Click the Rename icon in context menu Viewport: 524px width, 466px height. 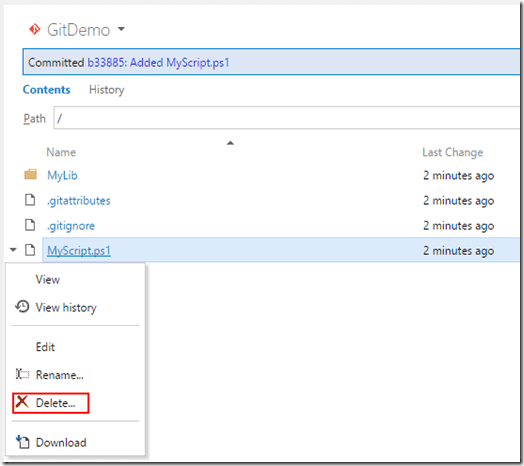(x=22, y=374)
